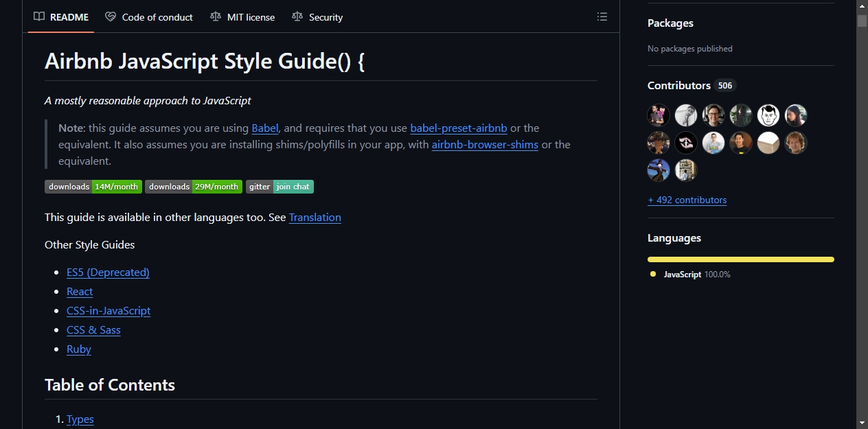This screenshot has width=868, height=429.
Task: Open the CSS & Sass style guide
Action: point(93,329)
